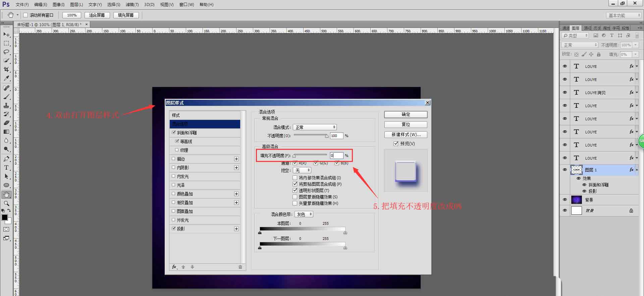The height and width of the screenshot is (296, 644).
Task: Switch to the 历史 panel tab
Action: pyautogui.click(x=597, y=28)
